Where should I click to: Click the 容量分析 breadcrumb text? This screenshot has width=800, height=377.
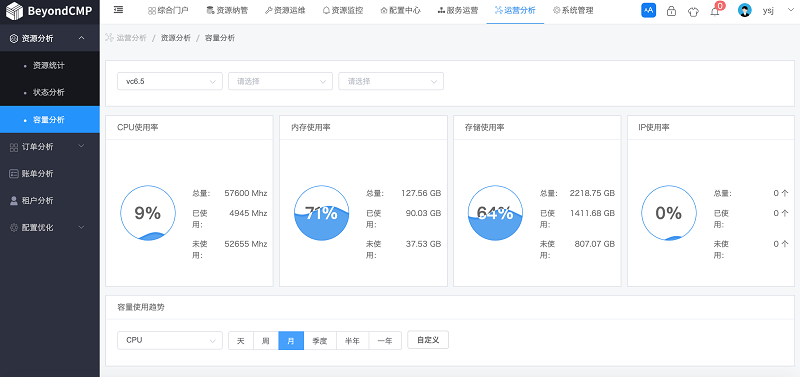click(220, 38)
